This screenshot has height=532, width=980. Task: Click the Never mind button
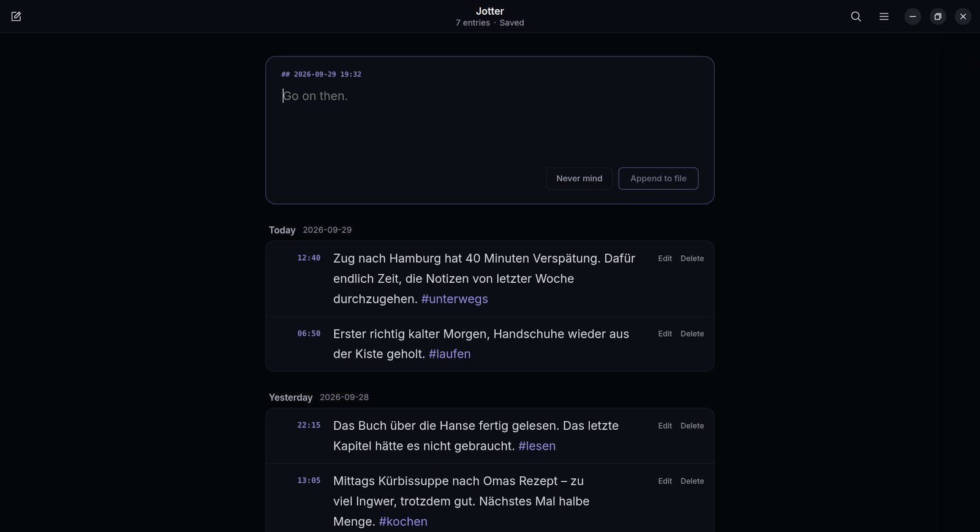[579, 178]
